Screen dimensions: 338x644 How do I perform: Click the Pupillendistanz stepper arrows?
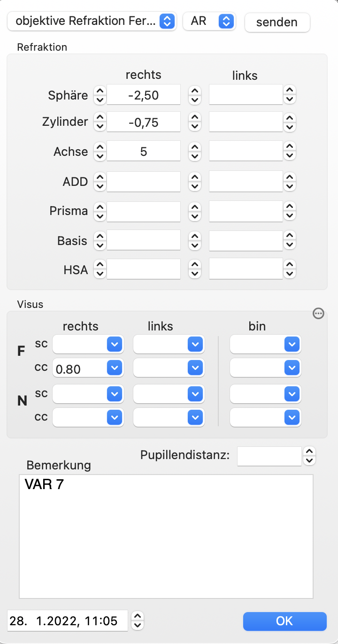point(309,456)
